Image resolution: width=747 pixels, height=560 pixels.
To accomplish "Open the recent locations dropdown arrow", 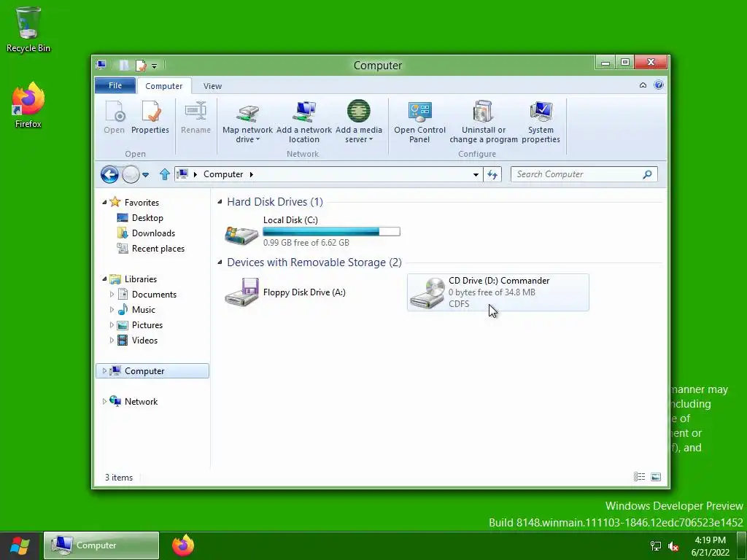I will (x=146, y=175).
